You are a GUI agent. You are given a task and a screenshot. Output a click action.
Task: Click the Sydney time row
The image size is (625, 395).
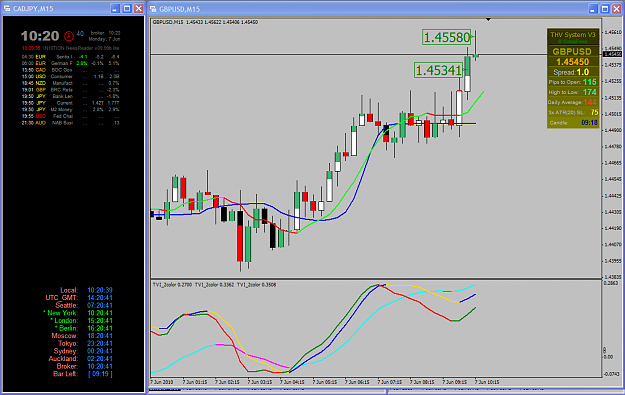pos(83,351)
